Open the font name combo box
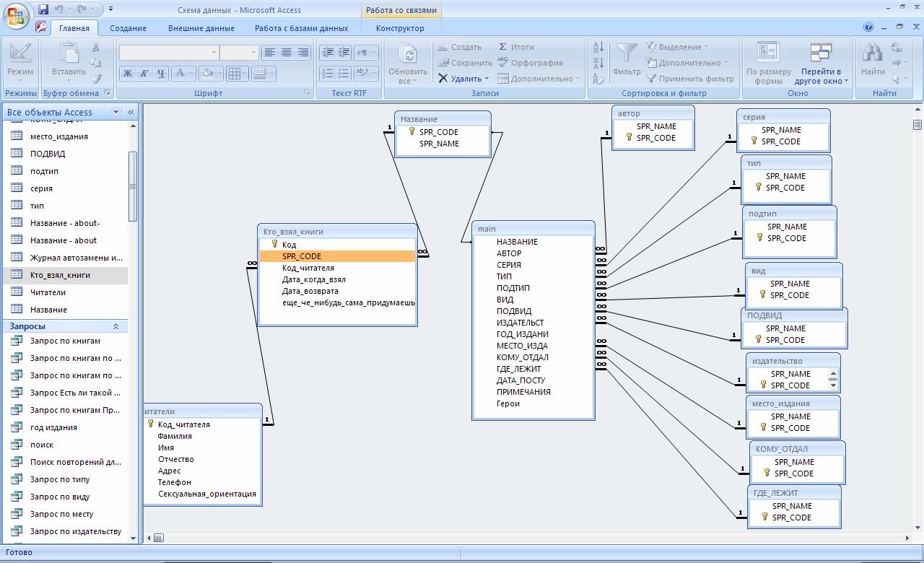This screenshot has width=924, height=563. (x=168, y=52)
